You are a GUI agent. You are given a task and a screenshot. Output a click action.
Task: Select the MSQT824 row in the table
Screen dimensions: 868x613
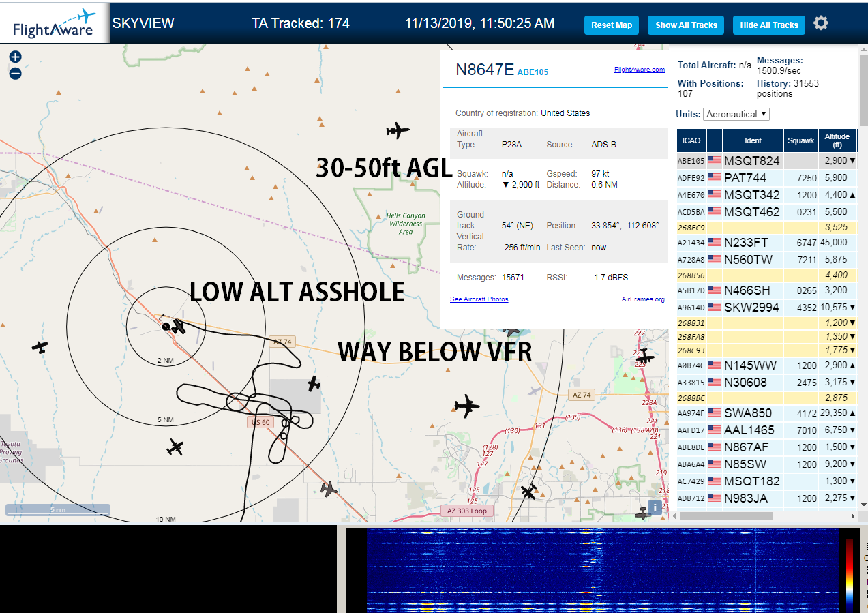(x=766, y=161)
